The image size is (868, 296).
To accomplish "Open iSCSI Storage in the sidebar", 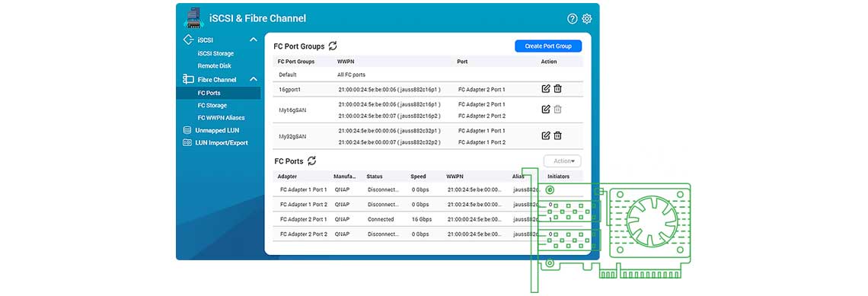I will click(x=215, y=54).
